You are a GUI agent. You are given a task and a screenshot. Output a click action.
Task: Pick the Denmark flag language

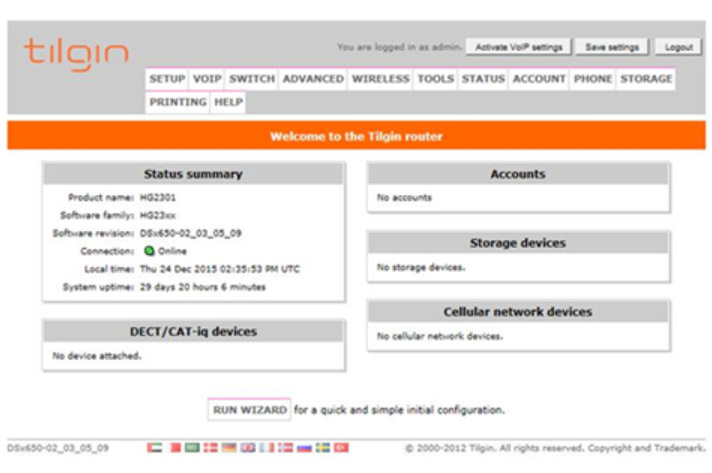[210, 448]
